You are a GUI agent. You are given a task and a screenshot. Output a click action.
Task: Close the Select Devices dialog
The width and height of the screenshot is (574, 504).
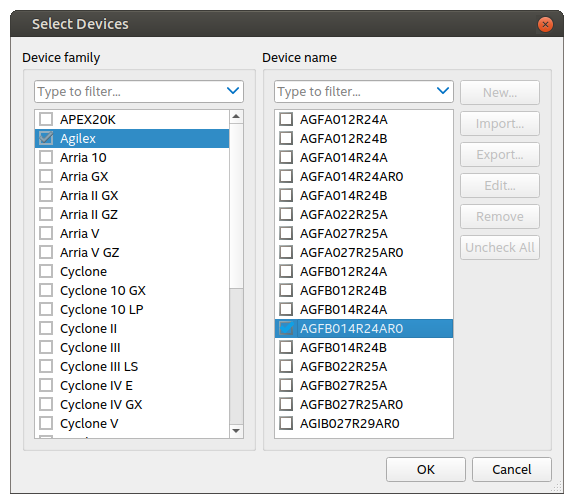545,25
